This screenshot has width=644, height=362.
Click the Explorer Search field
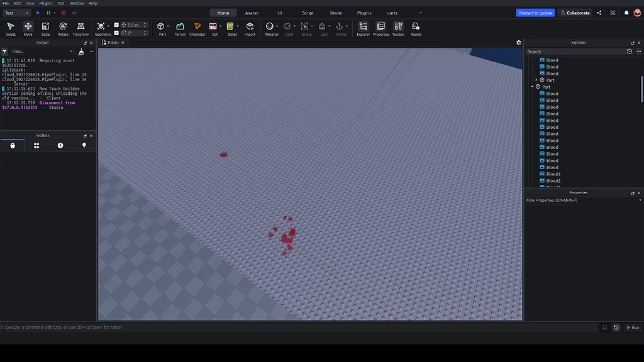(576, 52)
